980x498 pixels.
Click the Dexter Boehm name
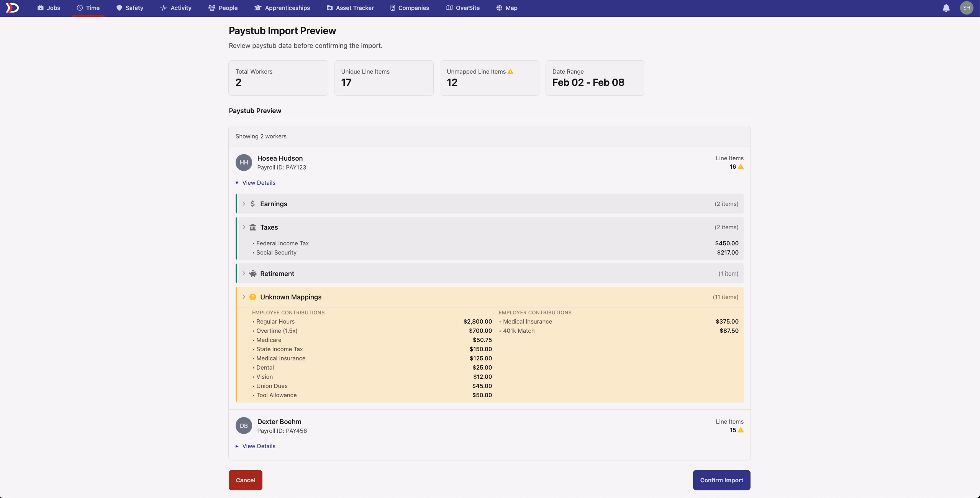279,422
